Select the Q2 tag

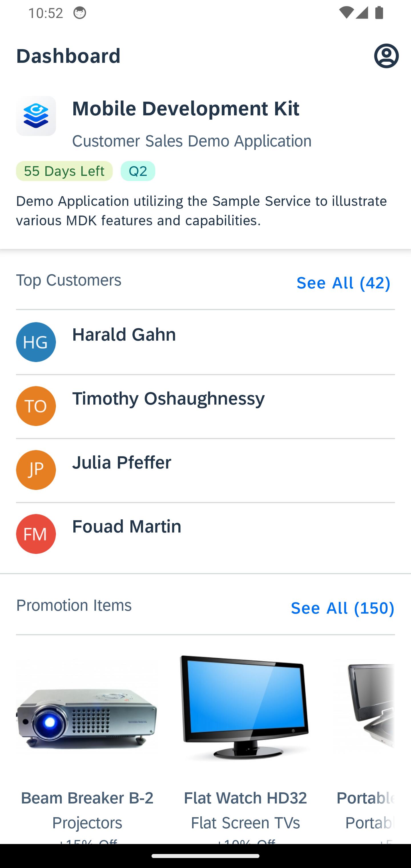coord(138,171)
